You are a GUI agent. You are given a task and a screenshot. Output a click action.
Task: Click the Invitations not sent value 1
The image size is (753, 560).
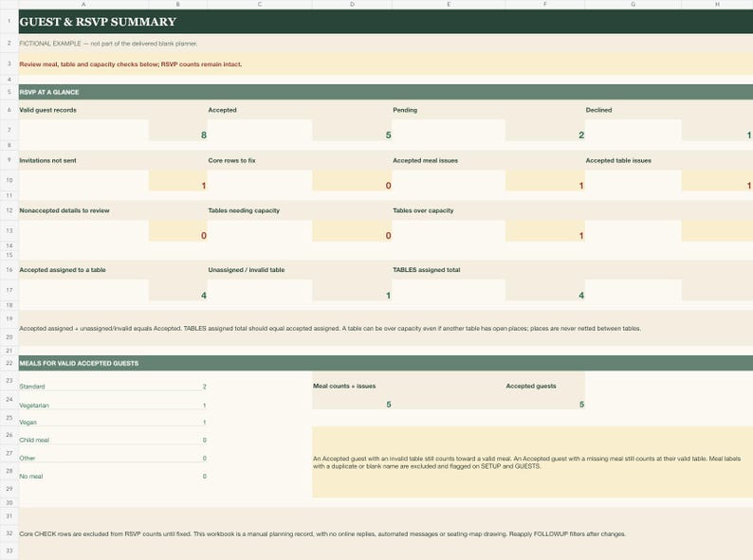coord(204,185)
